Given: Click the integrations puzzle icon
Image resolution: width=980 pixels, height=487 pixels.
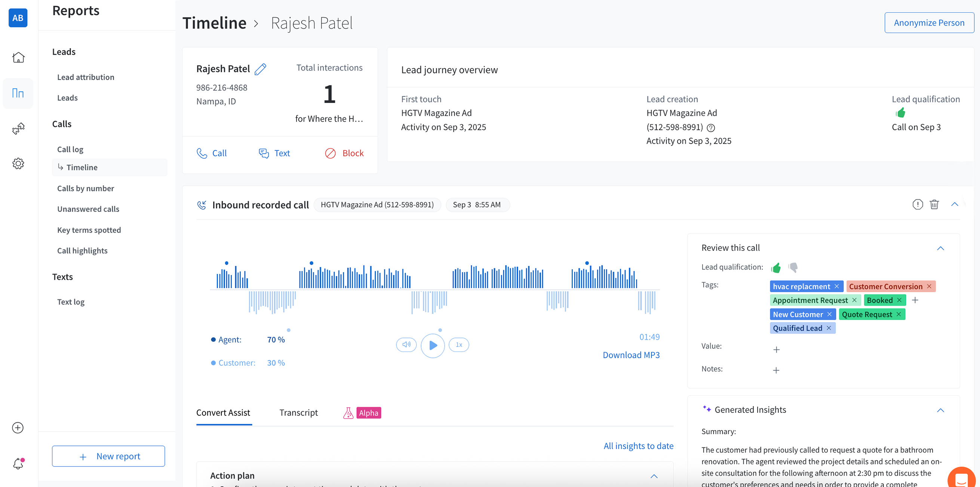Looking at the screenshot, I should pyautogui.click(x=18, y=128).
